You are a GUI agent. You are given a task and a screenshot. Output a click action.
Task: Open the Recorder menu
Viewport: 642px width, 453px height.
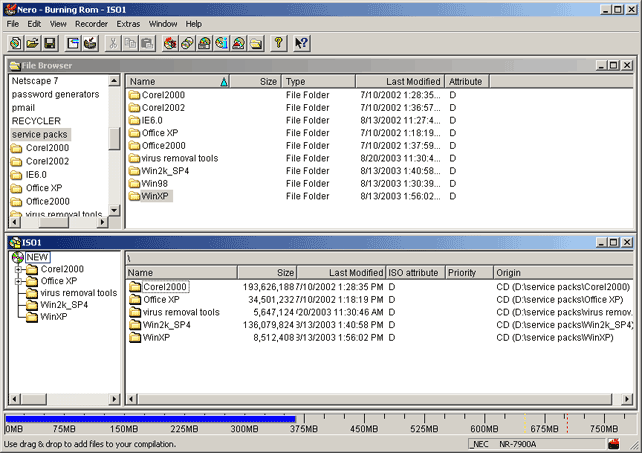click(91, 24)
